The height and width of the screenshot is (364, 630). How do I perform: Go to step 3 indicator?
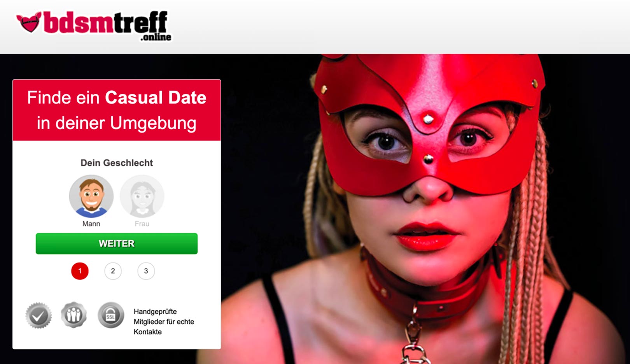click(146, 271)
